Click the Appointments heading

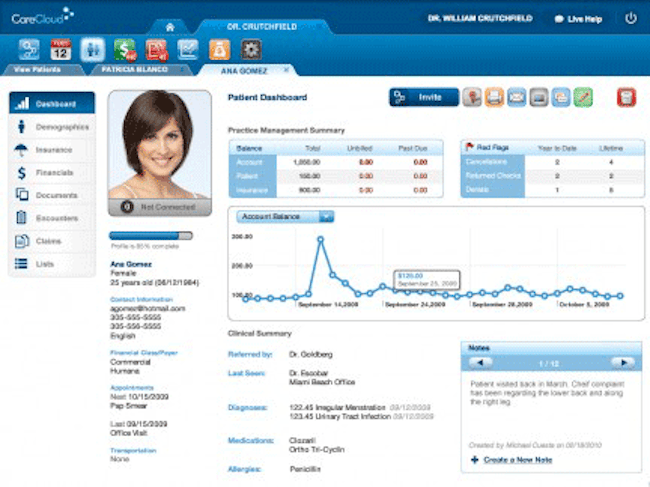pos(132,388)
